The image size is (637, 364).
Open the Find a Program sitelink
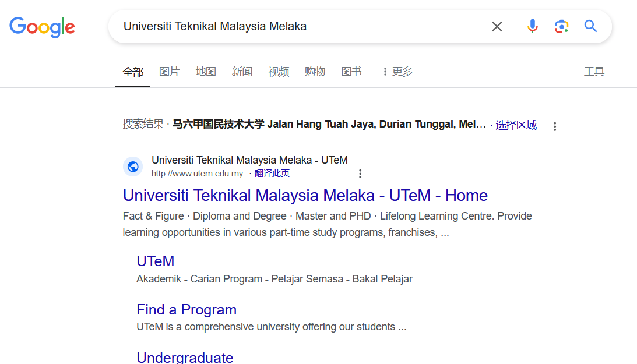coord(186,310)
